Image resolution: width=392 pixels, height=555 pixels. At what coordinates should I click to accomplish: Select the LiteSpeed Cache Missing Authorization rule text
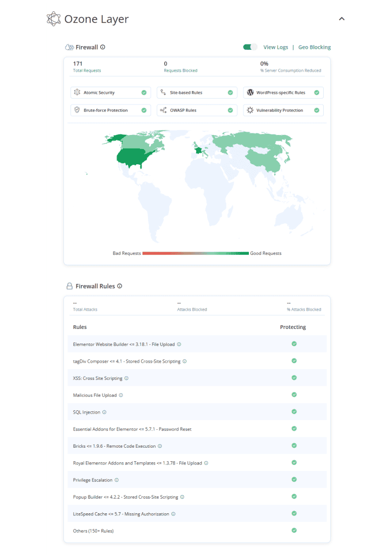(x=121, y=514)
